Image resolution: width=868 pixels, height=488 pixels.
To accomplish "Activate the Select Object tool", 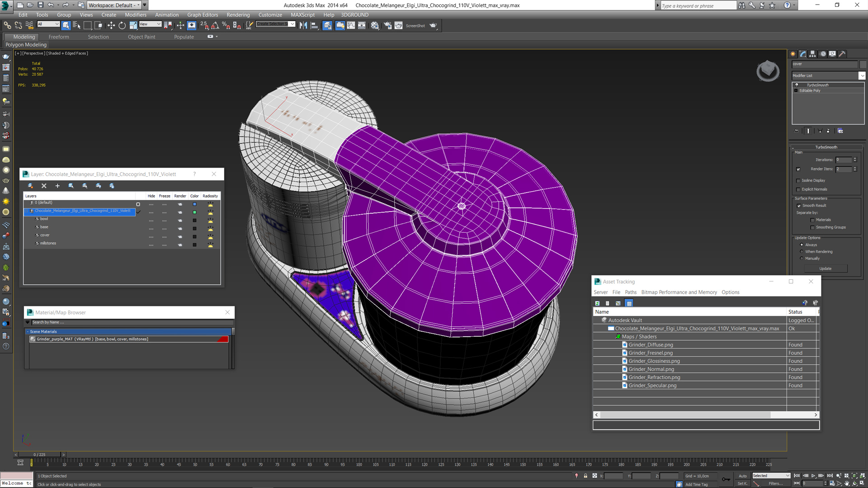I will click(x=66, y=25).
